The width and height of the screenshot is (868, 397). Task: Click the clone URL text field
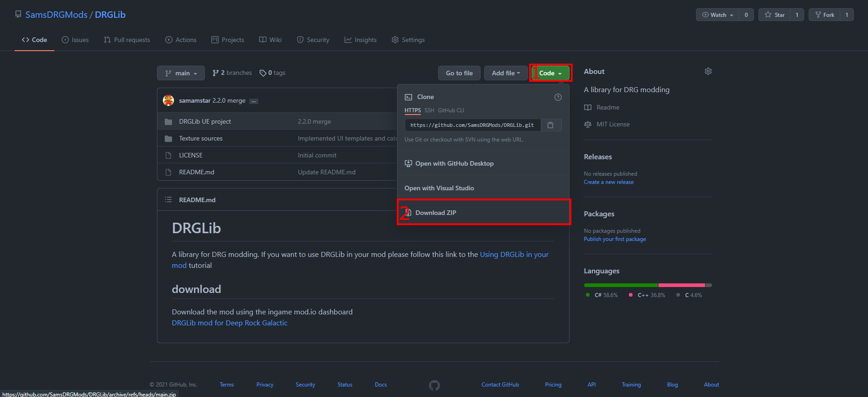(473, 125)
